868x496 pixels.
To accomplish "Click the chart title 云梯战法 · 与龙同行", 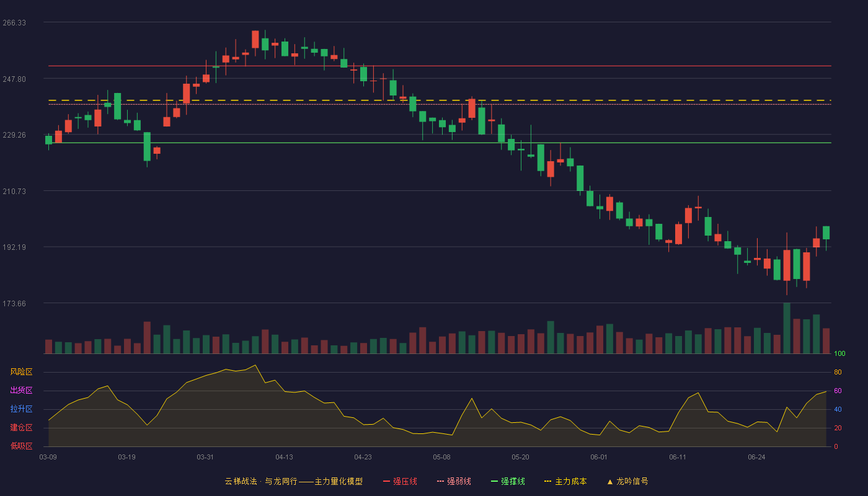I will (x=261, y=481).
